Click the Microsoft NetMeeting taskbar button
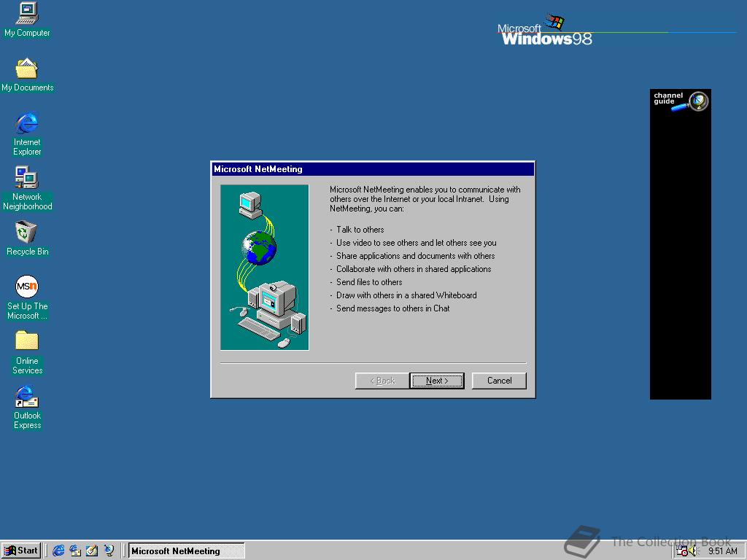 [x=186, y=551]
